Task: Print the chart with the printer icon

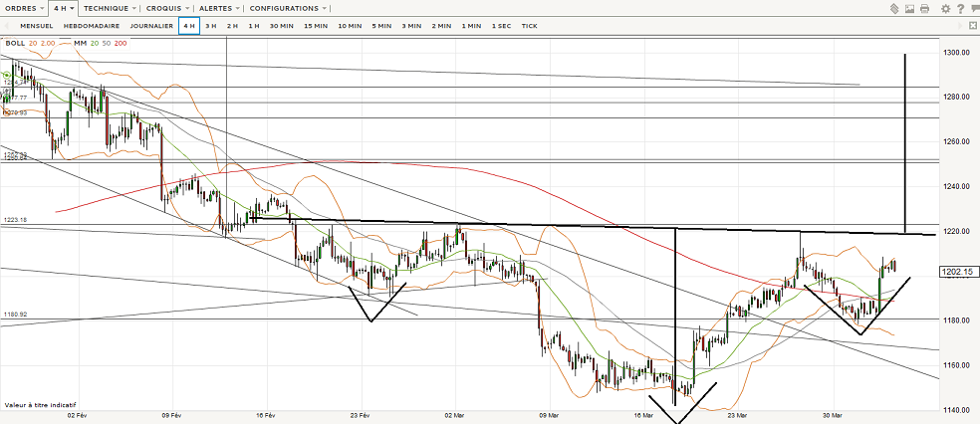Action: pos(925,9)
